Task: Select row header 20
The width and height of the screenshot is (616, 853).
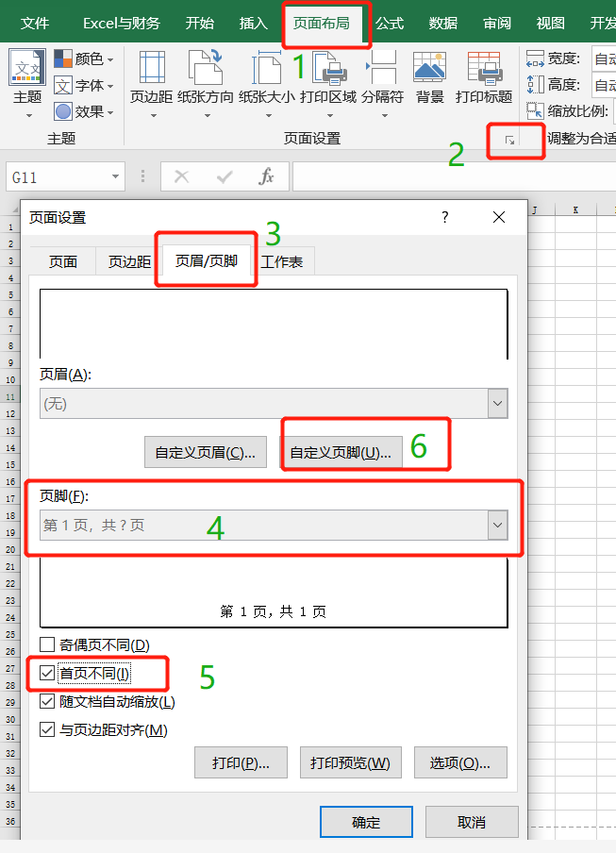Action: click(10, 549)
